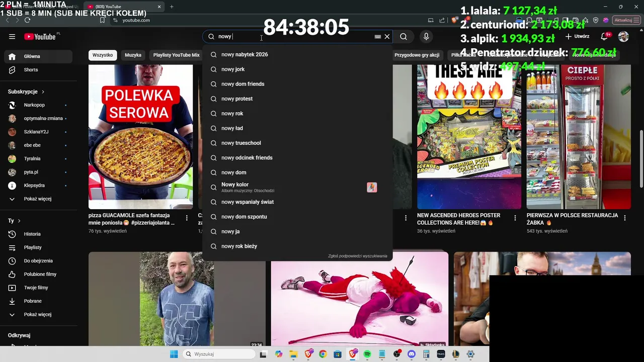Click the Brave Shields lion icon

point(454,20)
